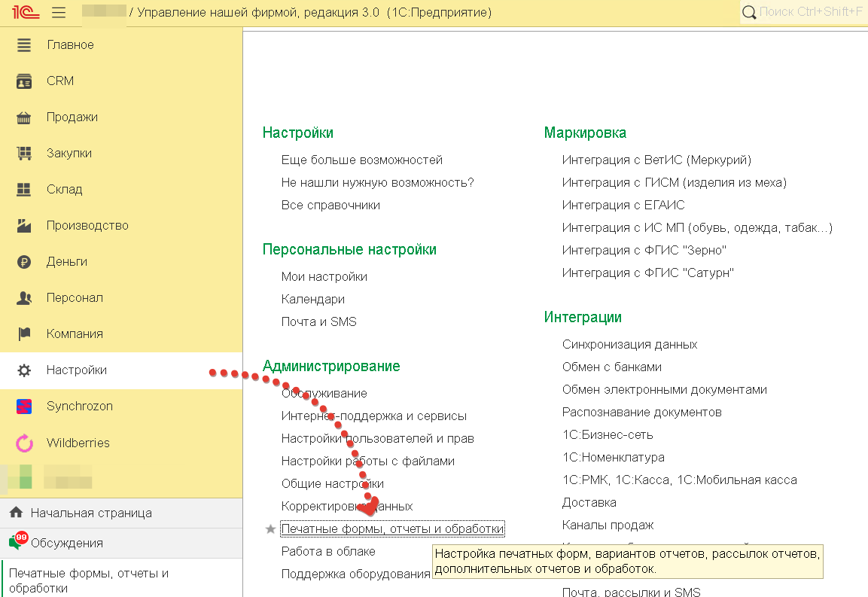Image resolution: width=868 pixels, height=597 pixels.
Task: Open Интеграция с ЕГАИС link
Action: coord(623,206)
